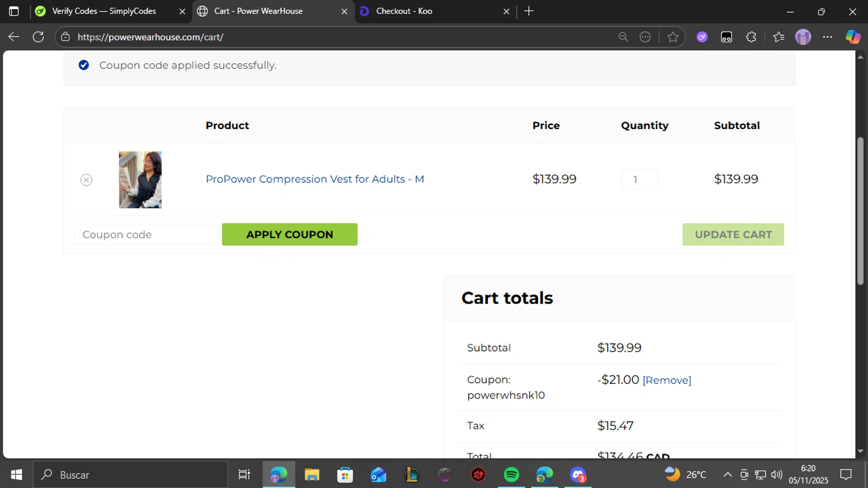
Task: Open the address bar three-dot options icon
Action: [645, 37]
